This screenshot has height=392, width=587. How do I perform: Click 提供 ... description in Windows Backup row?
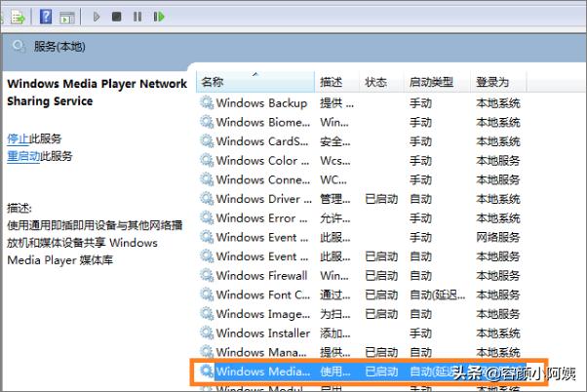336,103
